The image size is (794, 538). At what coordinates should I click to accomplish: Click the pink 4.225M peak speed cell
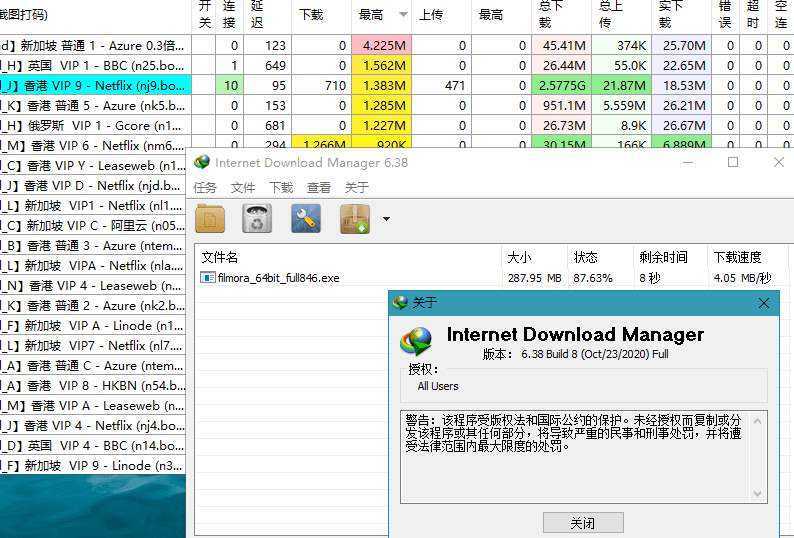tap(381, 46)
